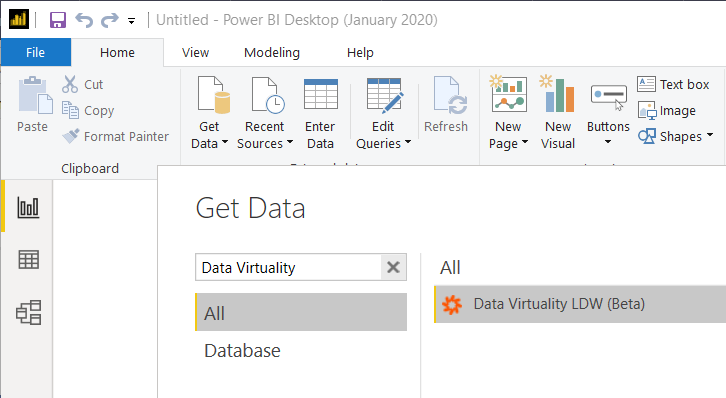Image resolution: width=726 pixels, height=398 pixels.
Task: Click the orange Data Virtuality gear icon
Action: 452,305
